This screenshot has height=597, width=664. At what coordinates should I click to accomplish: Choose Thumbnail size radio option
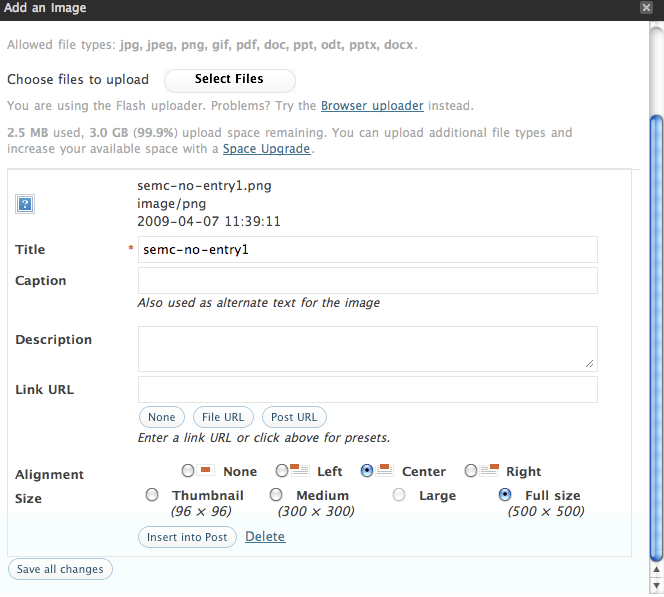point(152,495)
